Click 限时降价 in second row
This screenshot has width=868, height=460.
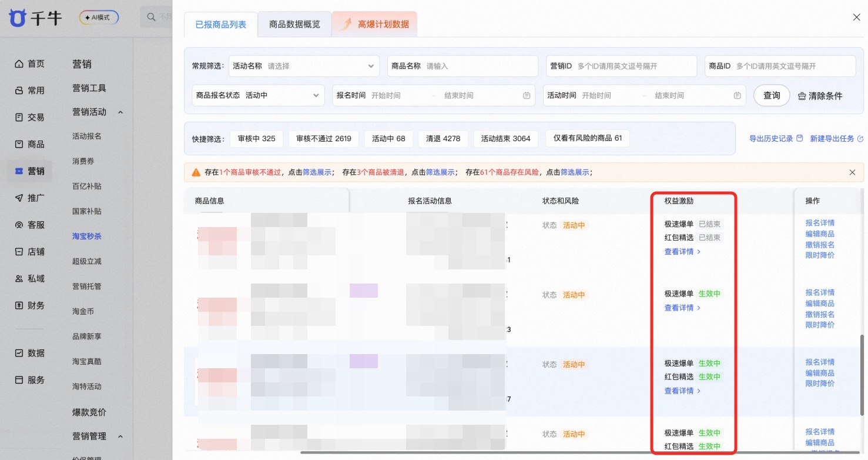tap(820, 325)
